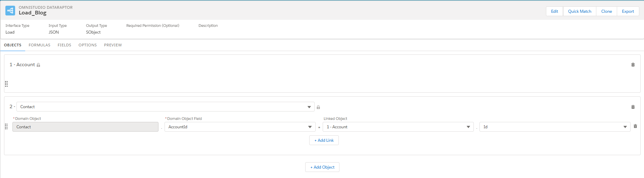The height and width of the screenshot is (178, 644).
Task: Remove the AccountId link row trash icon
Action: point(635,127)
